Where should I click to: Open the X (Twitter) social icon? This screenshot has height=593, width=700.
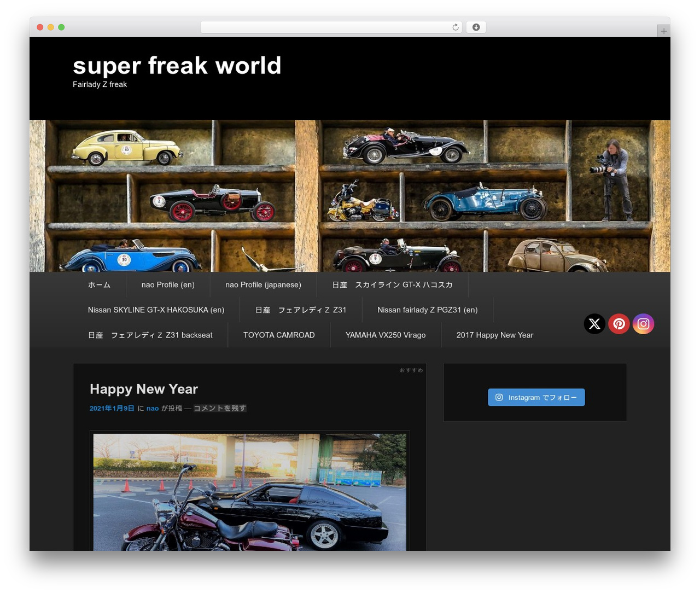pos(594,324)
